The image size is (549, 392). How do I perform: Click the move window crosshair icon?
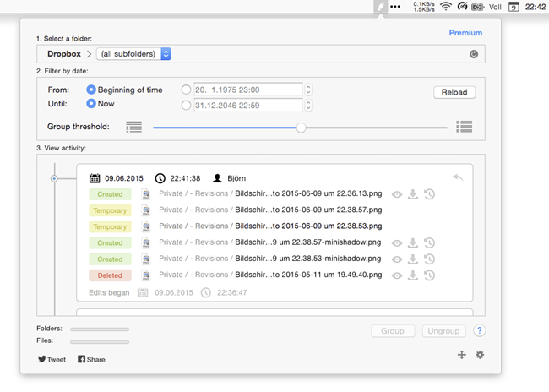pos(462,355)
